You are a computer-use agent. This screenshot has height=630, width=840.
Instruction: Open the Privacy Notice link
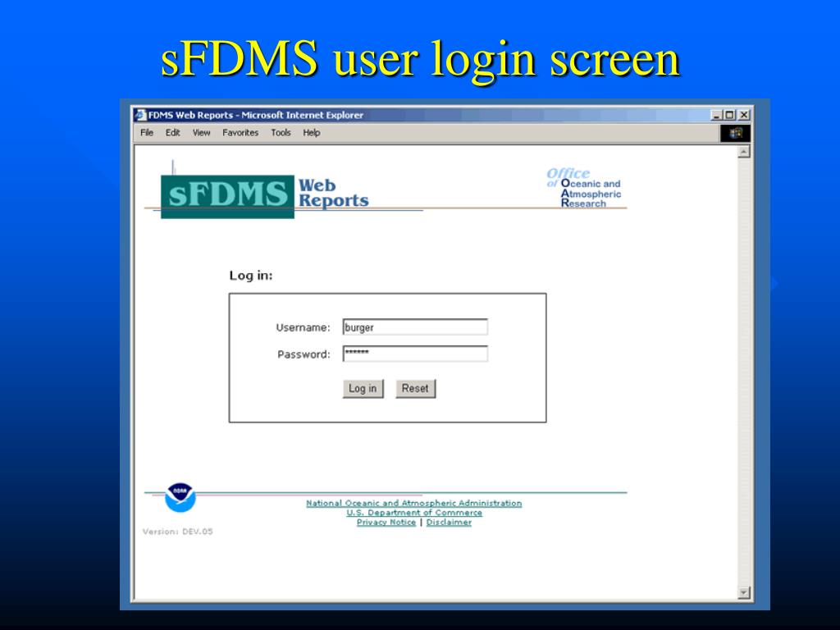386,523
